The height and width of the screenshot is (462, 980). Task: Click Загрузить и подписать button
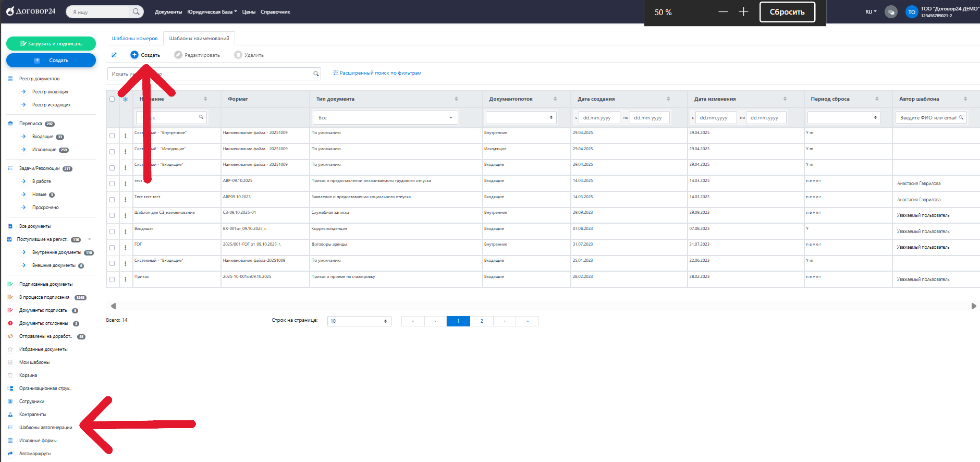coord(51,44)
